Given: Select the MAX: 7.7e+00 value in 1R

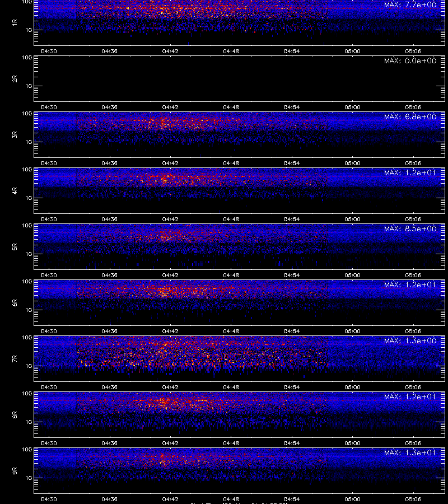Looking at the screenshot, I should pyautogui.click(x=410, y=5).
